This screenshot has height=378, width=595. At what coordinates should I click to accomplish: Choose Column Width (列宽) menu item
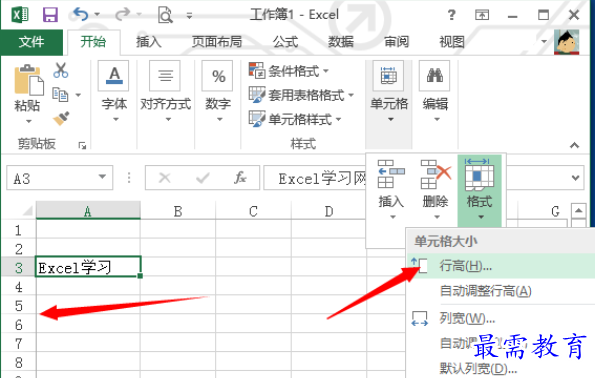click(x=501, y=318)
